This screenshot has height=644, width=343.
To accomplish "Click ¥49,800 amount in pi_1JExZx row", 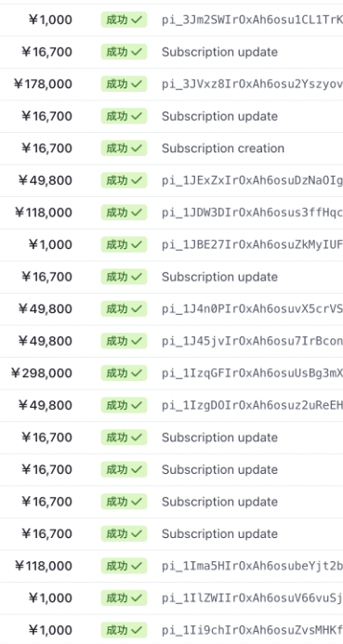I will click(46, 180).
